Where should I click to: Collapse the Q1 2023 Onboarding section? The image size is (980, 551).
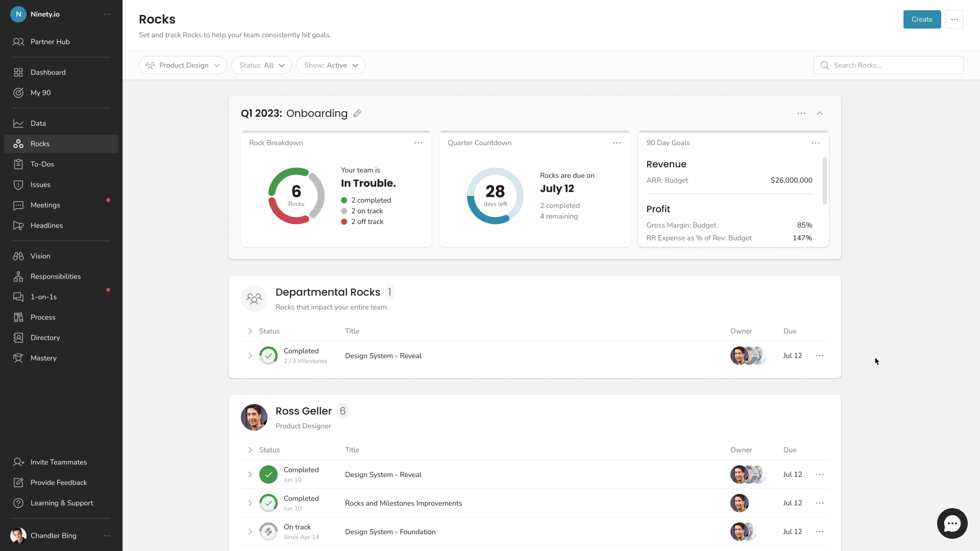click(820, 113)
